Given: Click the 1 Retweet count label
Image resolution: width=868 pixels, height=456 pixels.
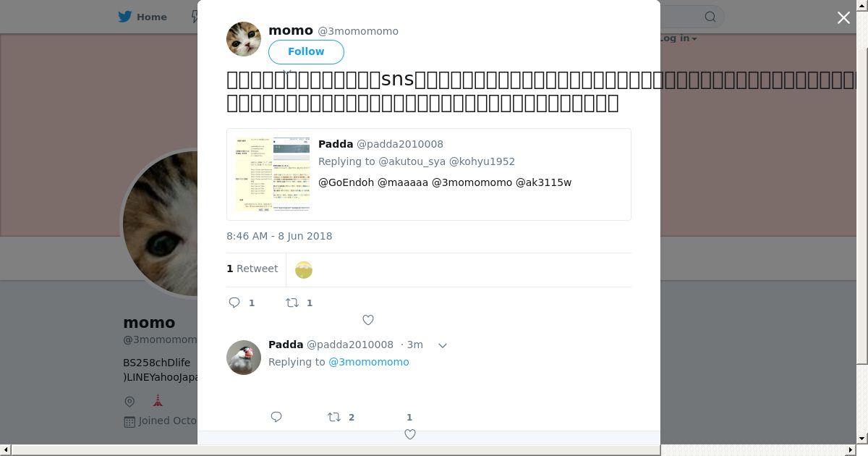Looking at the screenshot, I should 252,269.
